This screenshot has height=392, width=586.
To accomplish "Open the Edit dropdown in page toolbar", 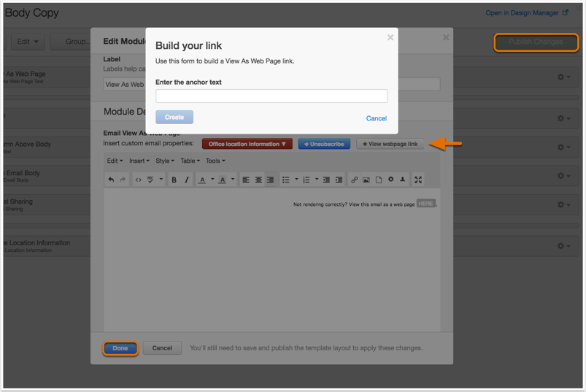I will point(28,42).
